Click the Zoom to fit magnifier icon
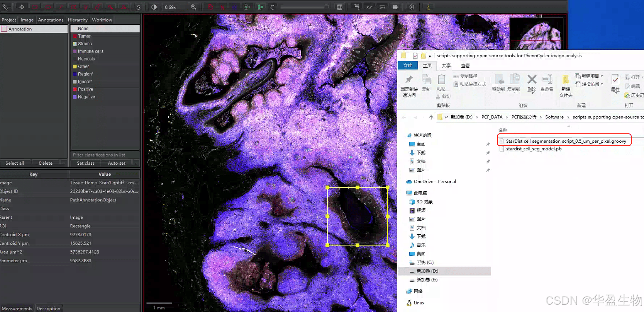Viewport: 644px width, 312px height. 194,7
